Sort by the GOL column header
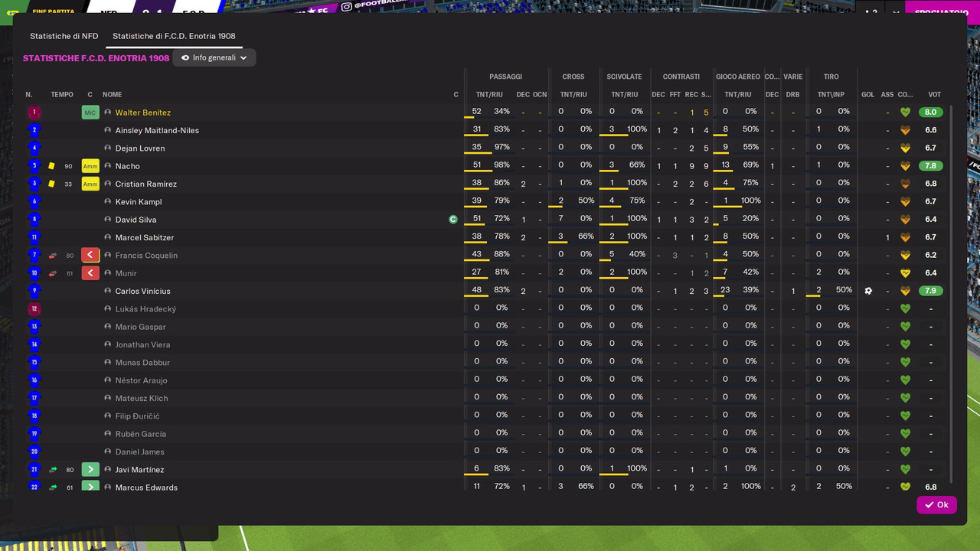980x551 pixels. (867, 95)
